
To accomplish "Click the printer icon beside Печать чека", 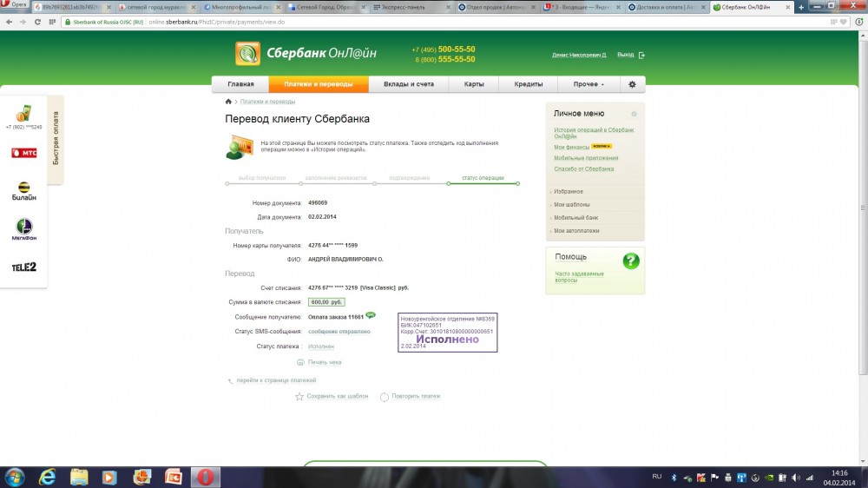I will click(x=300, y=362).
